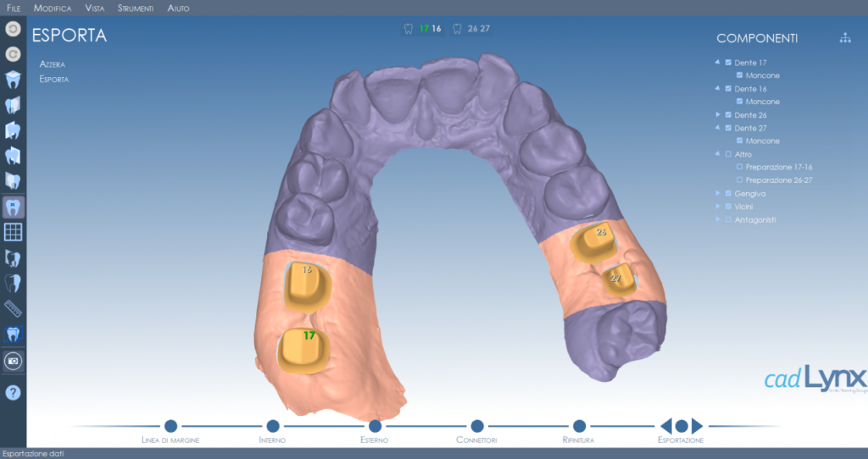Uncheck the Vicini checkbox
This screenshot has height=459, width=868.
[728, 207]
